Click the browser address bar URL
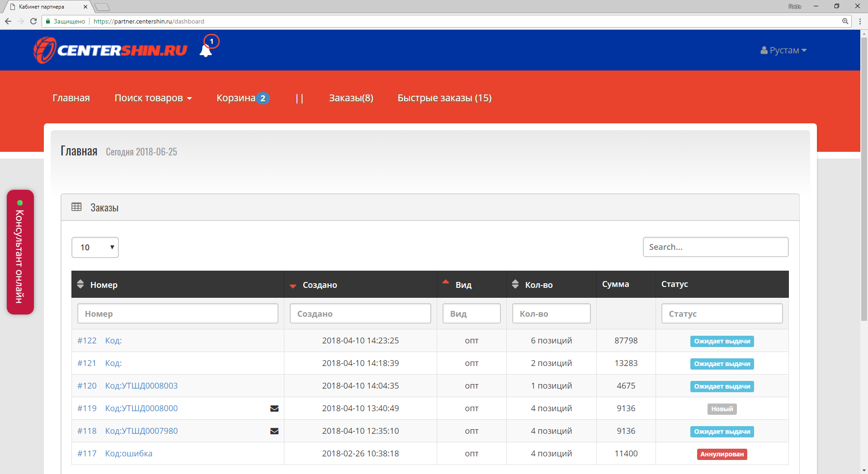 coord(149,21)
